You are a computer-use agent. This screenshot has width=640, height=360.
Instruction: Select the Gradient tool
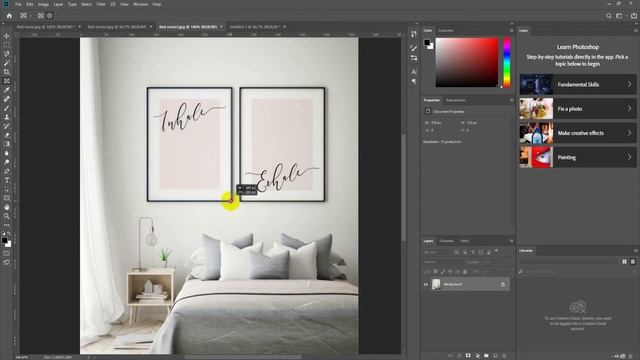[7, 144]
